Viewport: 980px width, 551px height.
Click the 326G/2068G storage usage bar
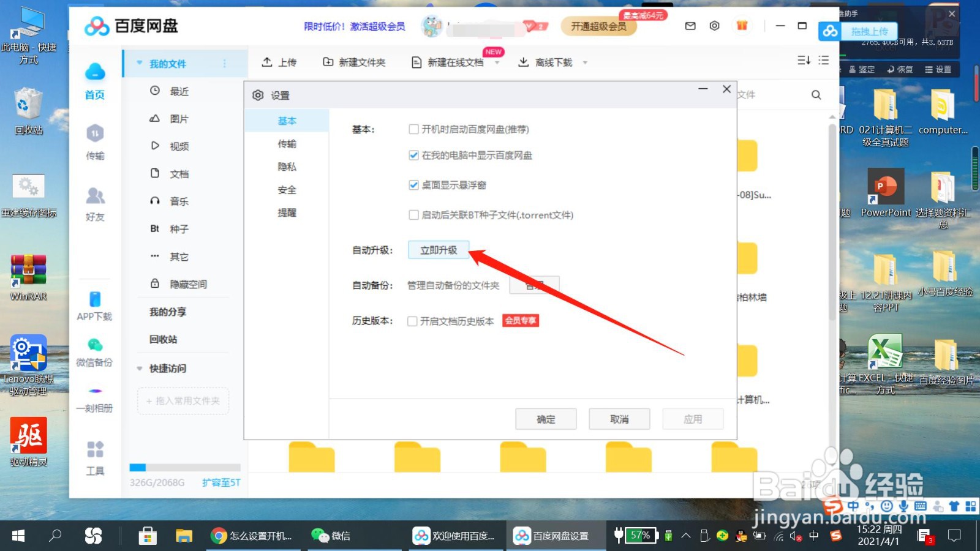pyautogui.click(x=185, y=467)
